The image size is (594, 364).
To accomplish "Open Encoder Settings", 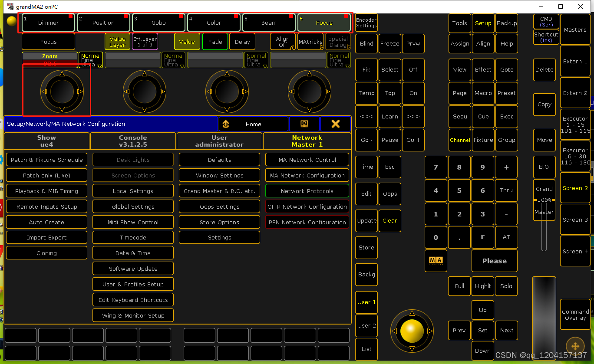I will click(366, 23).
